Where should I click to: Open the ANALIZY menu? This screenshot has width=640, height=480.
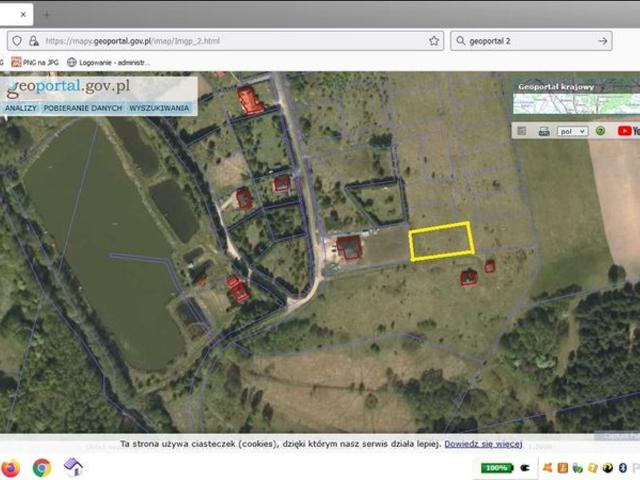pyautogui.click(x=21, y=108)
